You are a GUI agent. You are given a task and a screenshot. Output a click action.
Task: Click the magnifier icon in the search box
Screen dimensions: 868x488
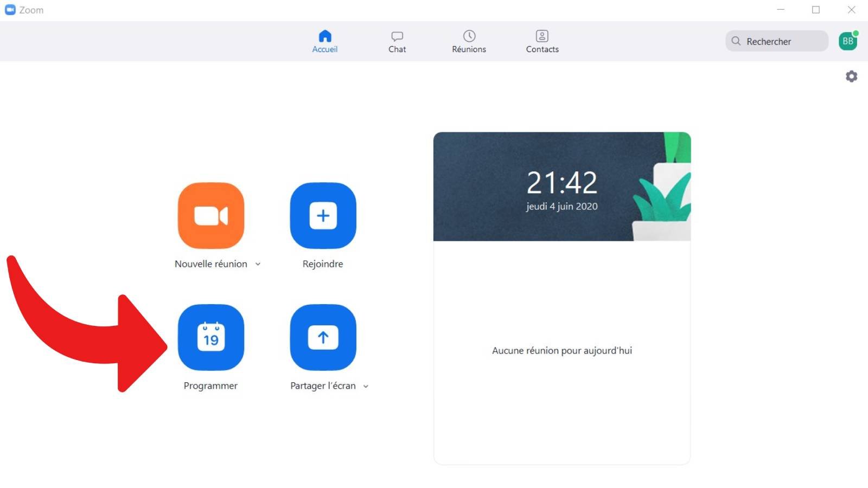pyautogui.click(x=736, y=41)
